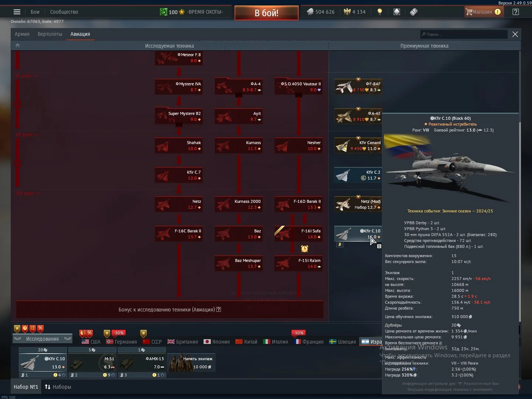
Task: Click the alarm clock under F-16I Sufa
Action: click(x=304, y=249)
